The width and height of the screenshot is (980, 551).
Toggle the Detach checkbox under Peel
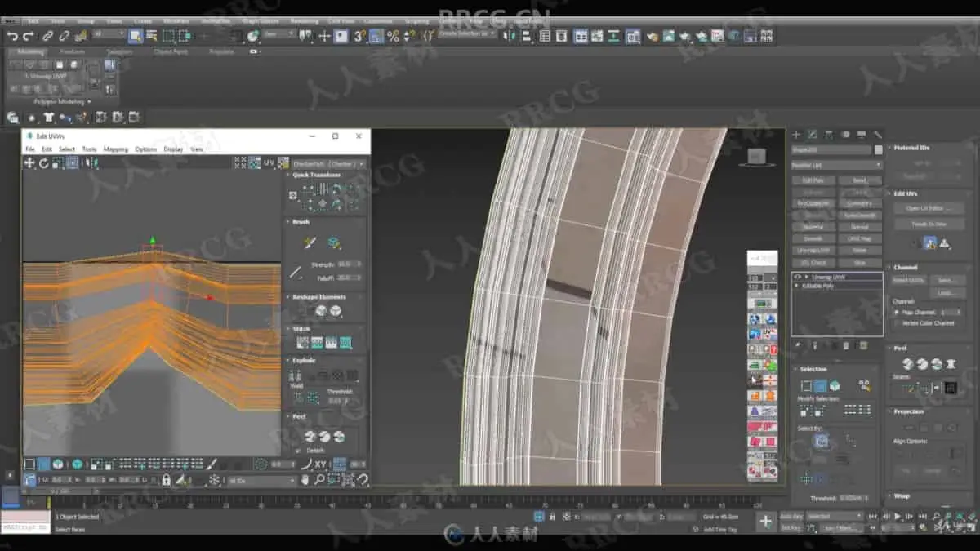[298, 451]
